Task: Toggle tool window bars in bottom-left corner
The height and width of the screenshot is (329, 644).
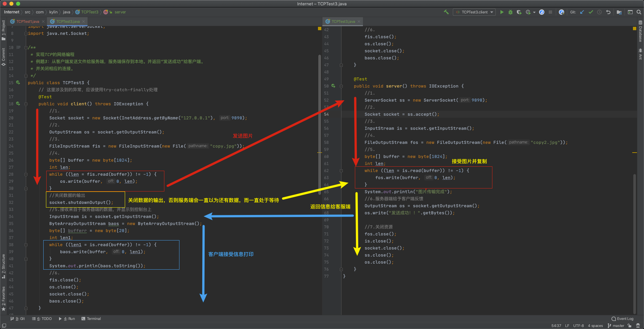Action: [x=4, y=326]
